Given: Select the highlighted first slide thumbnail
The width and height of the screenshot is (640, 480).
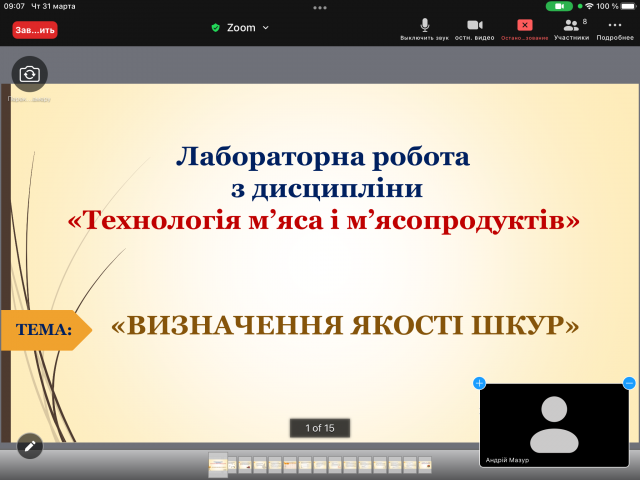Looking at the screenshot, I should point(218,464).
